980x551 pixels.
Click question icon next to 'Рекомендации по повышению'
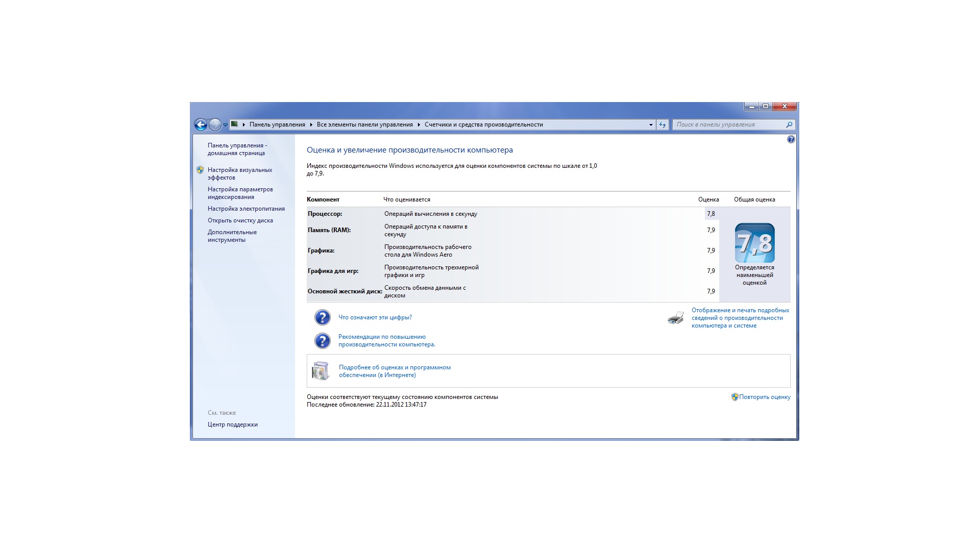(x=322, y=340)
